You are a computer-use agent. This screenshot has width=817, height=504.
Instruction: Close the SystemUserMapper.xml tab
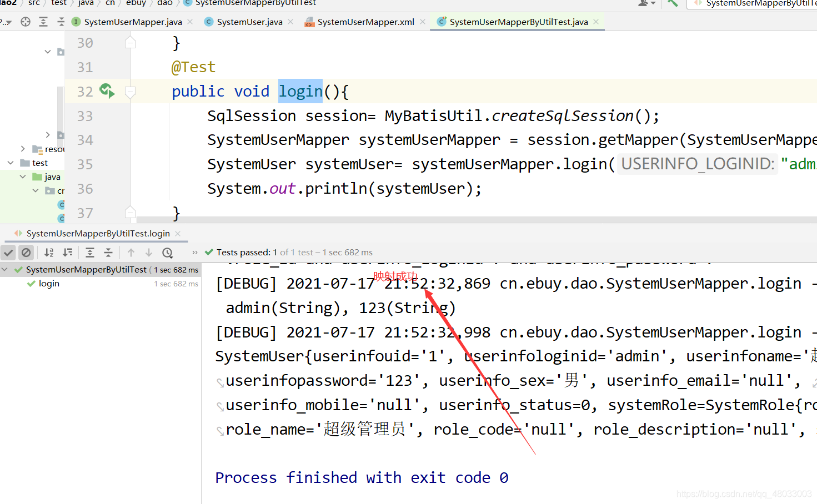[423, 22]
